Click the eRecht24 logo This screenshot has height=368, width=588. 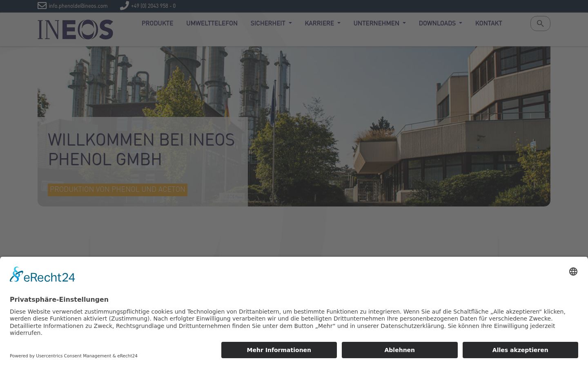[42, 275]
